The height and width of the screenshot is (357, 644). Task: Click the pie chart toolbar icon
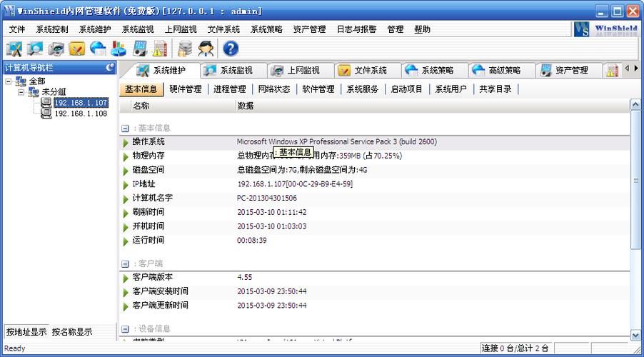click(119, 49)
